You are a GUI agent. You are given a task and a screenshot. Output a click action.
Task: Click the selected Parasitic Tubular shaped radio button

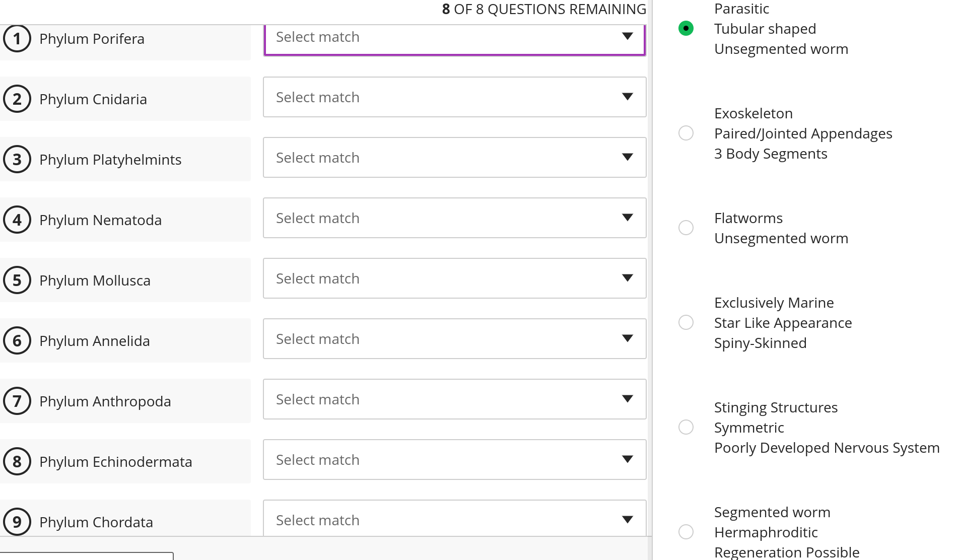686,28
